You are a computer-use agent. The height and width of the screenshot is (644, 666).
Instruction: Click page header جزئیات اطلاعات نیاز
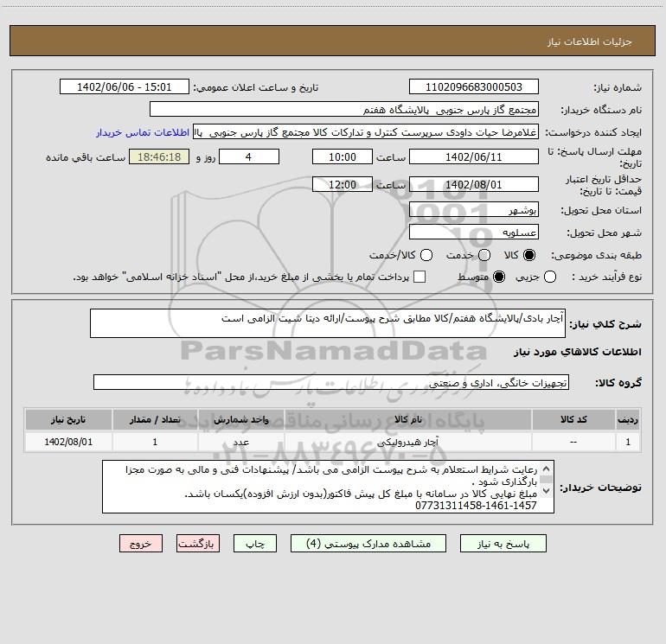click(x=590, y=41)
